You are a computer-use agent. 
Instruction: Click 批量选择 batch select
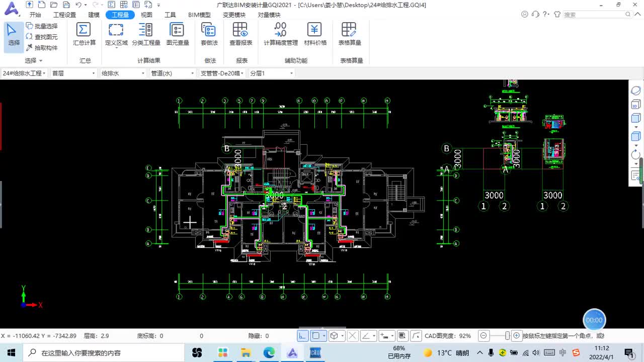[x=42, y=26]
